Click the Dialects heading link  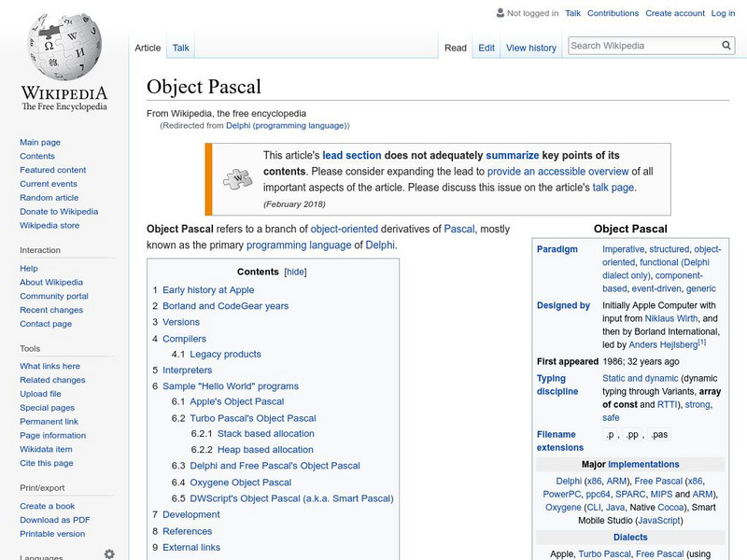tap(630, 538)
